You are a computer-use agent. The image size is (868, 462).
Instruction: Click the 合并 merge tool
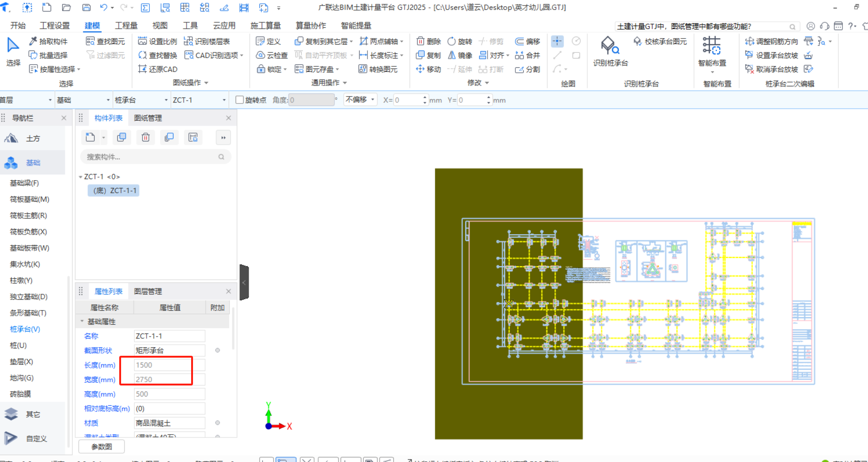tap(528, 55)
